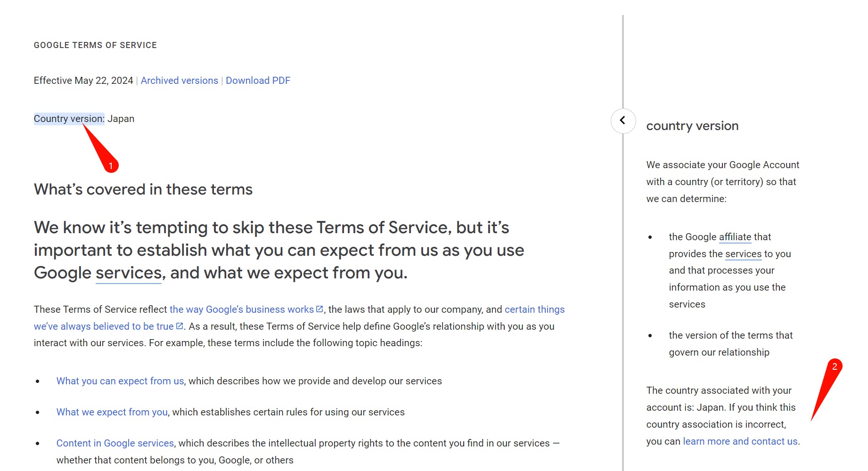Download the PDF of the terms

(x=258, y=81)
